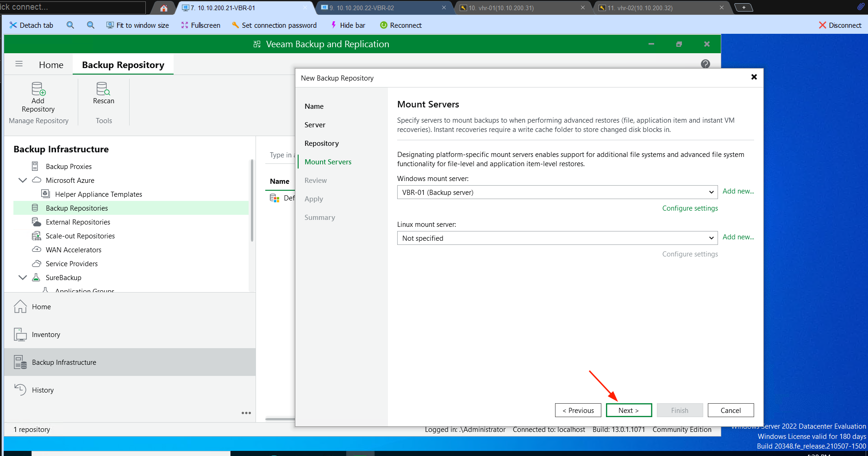Click the Name column header

(280, 181)
